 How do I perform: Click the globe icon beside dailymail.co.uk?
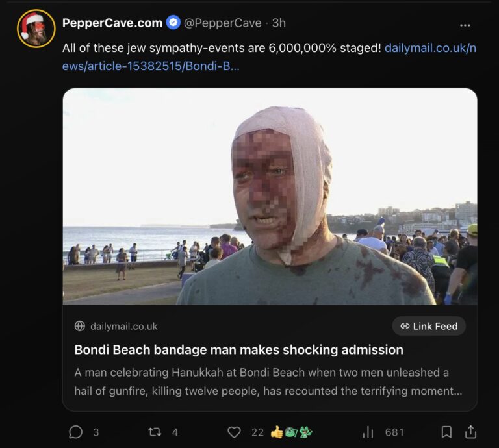80,326
